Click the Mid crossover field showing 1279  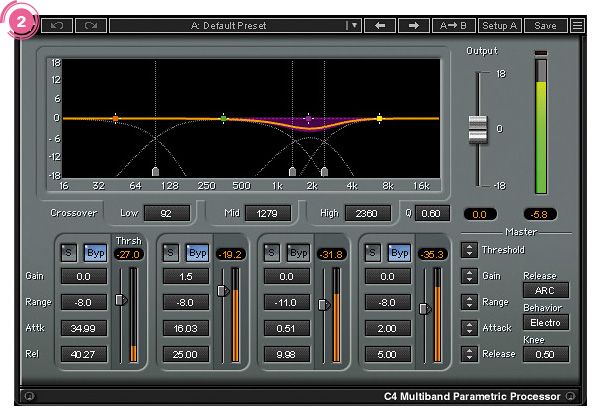pyautogui.click(x=267, y=213)
